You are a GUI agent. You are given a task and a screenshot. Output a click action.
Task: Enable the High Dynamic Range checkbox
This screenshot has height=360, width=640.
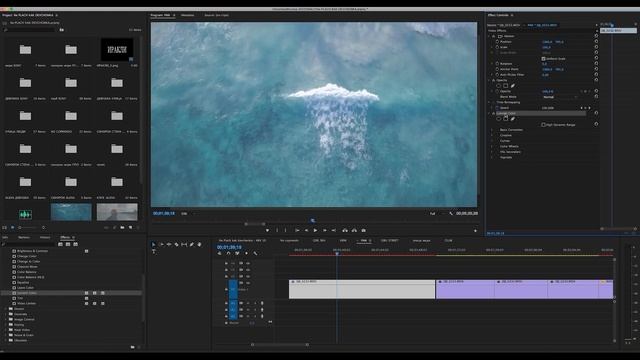click(543, 125)
